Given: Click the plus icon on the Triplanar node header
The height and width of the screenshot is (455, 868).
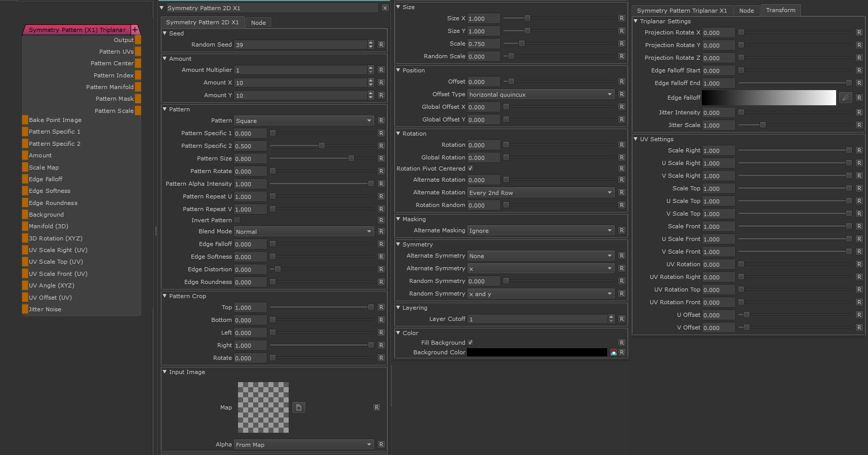Looking at the screenshot, I should coord(135,30).
